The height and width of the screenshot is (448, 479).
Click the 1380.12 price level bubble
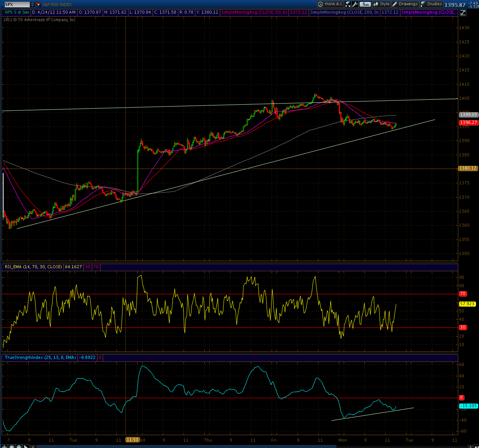coord(468,168)
